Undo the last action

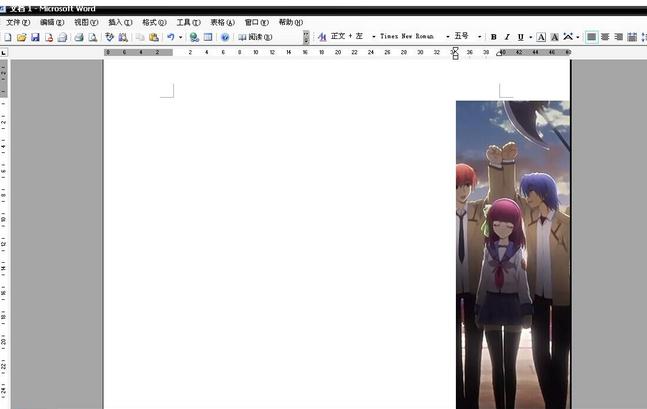point(170,38)
